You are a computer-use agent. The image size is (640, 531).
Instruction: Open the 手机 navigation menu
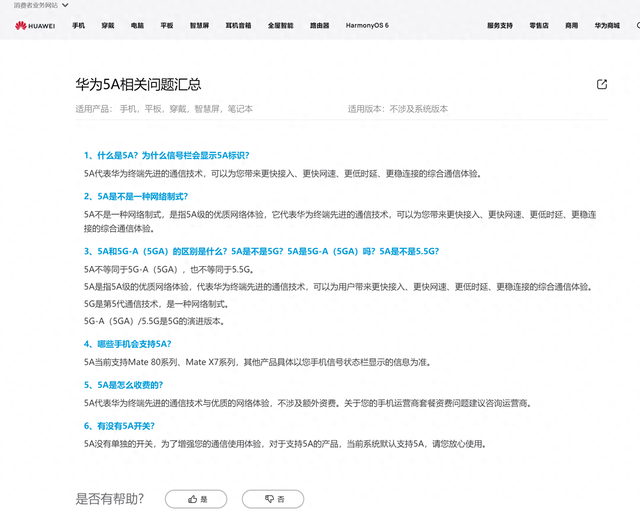(x=78, y=25)
